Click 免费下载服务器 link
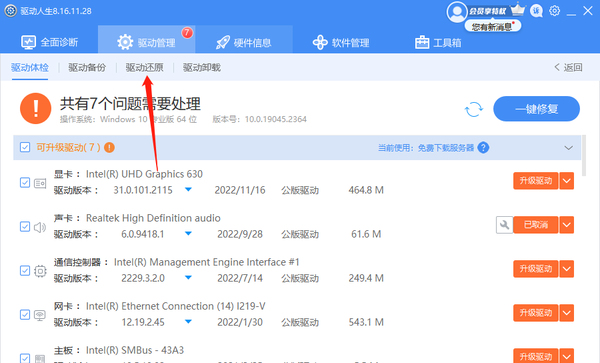This screenshot has width=600, height=363. 446,148
